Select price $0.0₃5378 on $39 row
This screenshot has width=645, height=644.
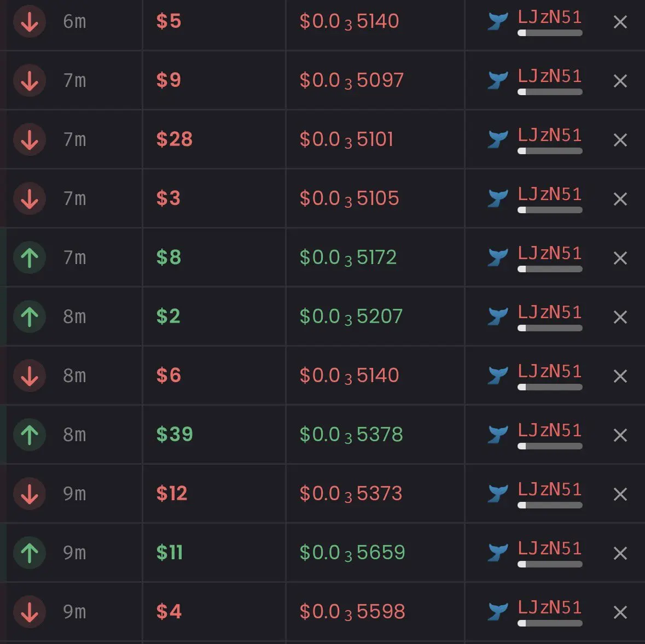click(351, 435)
